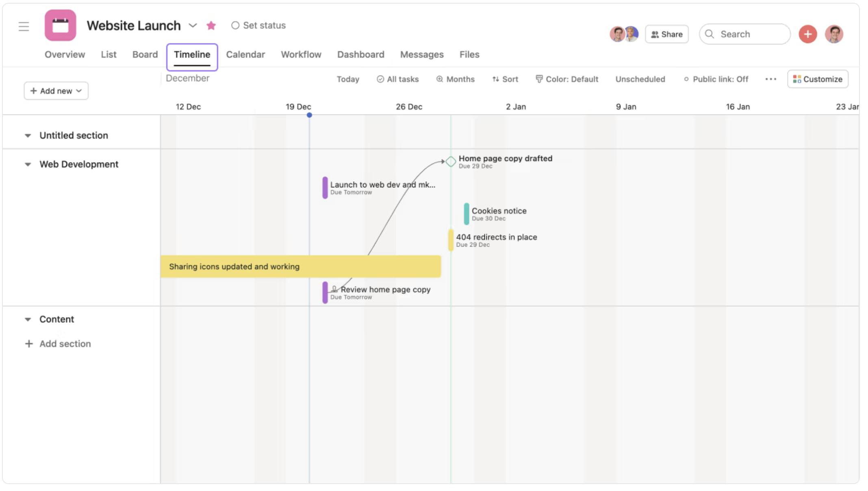Open Sharing icons updated and working bar
This screenshot has width=868, height=491.
(x=301, y=267)
